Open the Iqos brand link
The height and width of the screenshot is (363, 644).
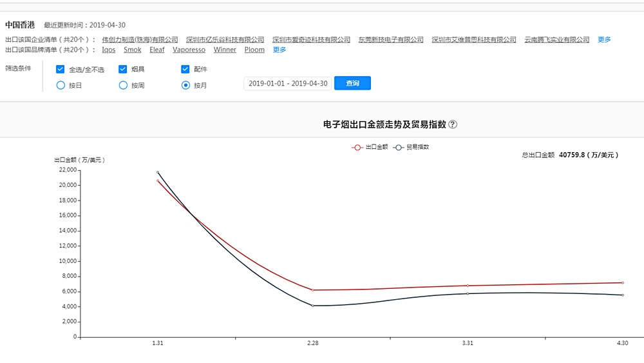pos(108,50)
